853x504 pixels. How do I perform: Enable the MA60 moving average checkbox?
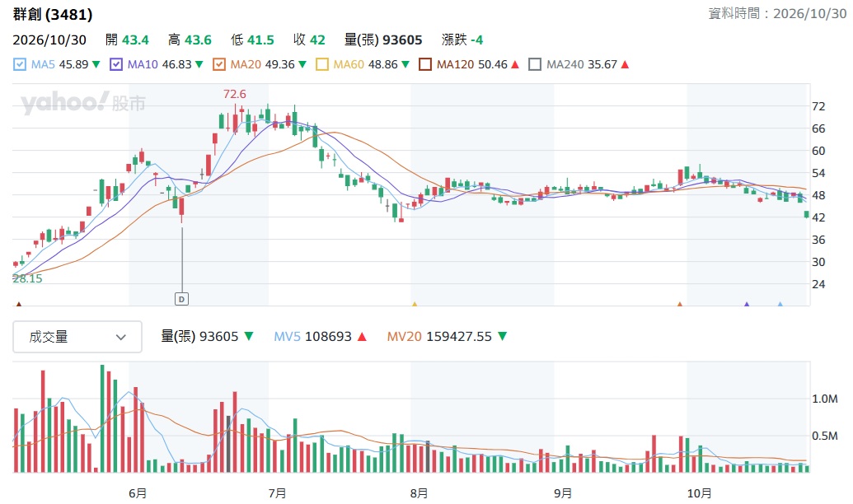tap(322, 65)
